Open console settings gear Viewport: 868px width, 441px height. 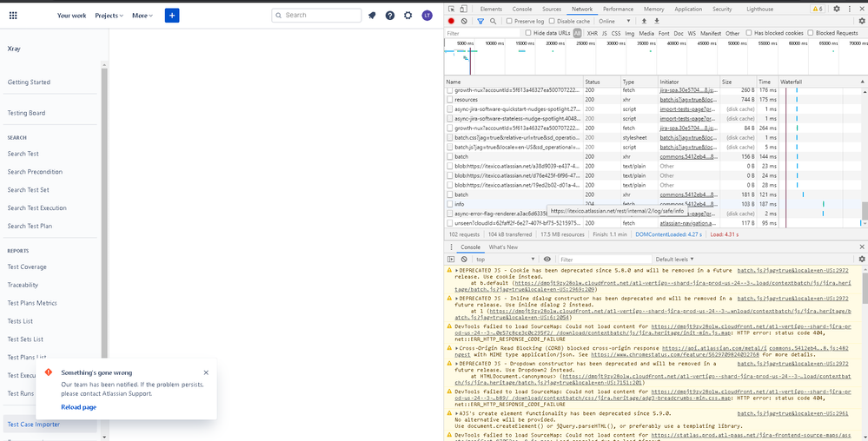click(x=861, y=259)
